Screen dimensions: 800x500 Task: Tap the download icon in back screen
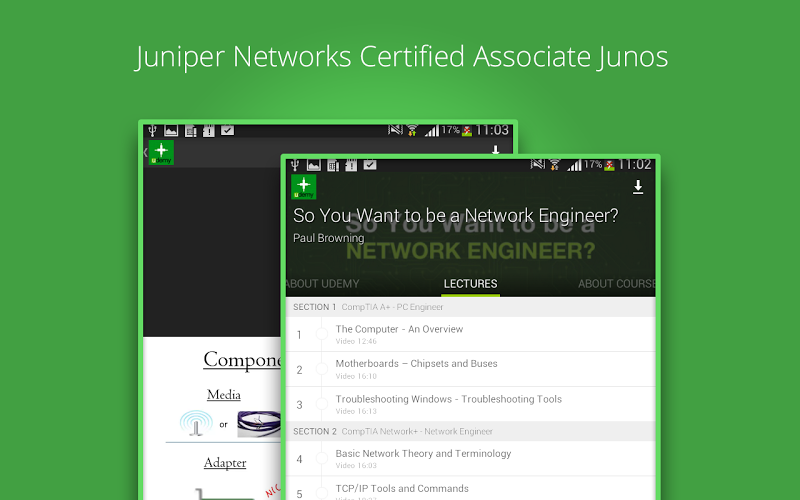point(495,150)
